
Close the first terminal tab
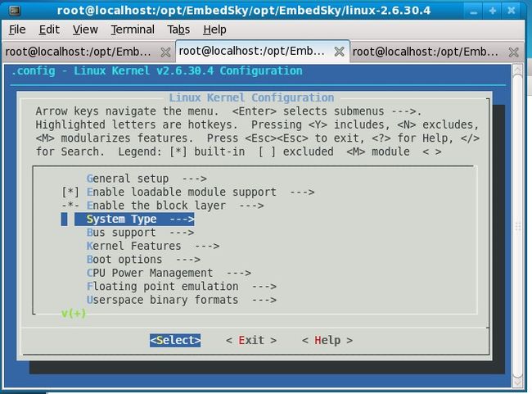(x=165, y=52)
